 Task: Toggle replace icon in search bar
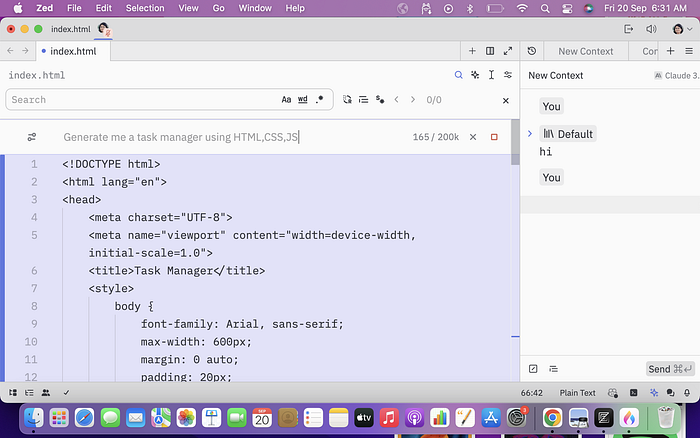347,100
